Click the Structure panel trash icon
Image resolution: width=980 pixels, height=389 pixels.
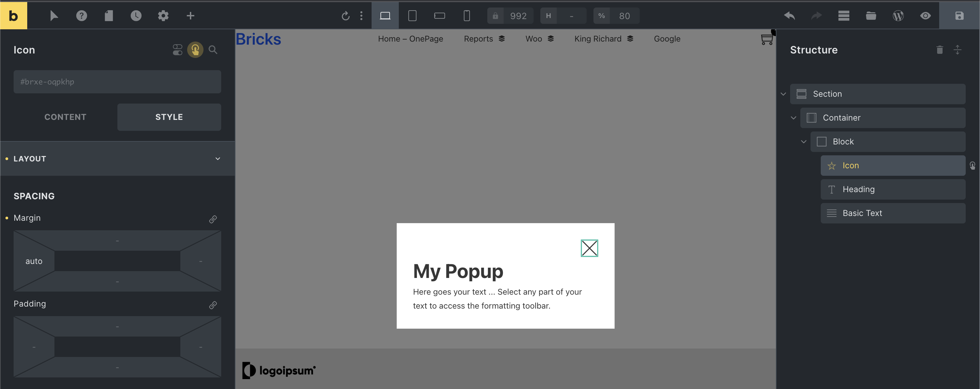[940, 50]
